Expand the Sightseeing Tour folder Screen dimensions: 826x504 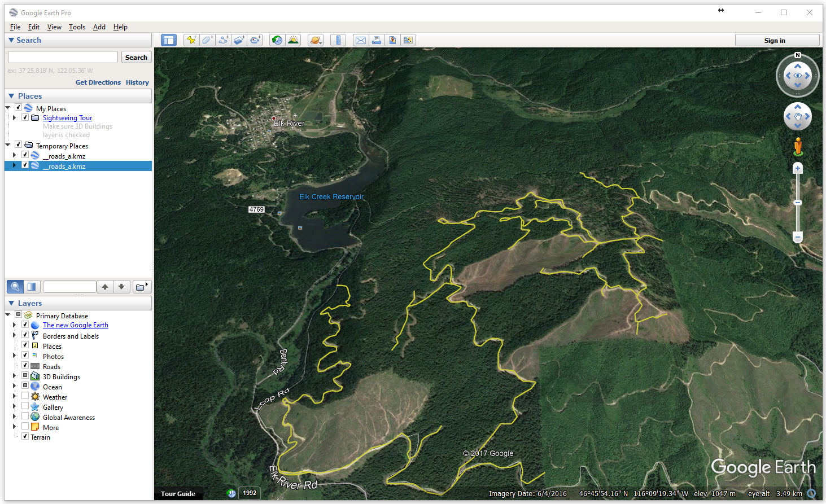[14, 117]
